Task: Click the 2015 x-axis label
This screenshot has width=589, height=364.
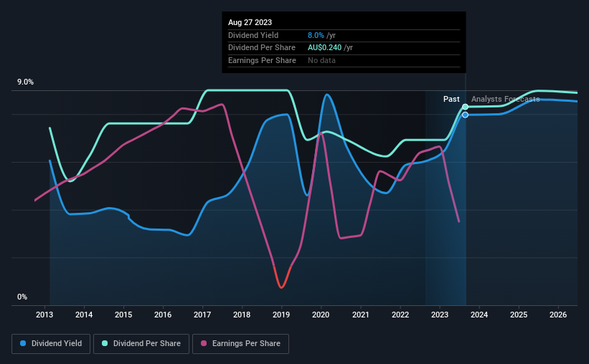Action: [123, 315]
